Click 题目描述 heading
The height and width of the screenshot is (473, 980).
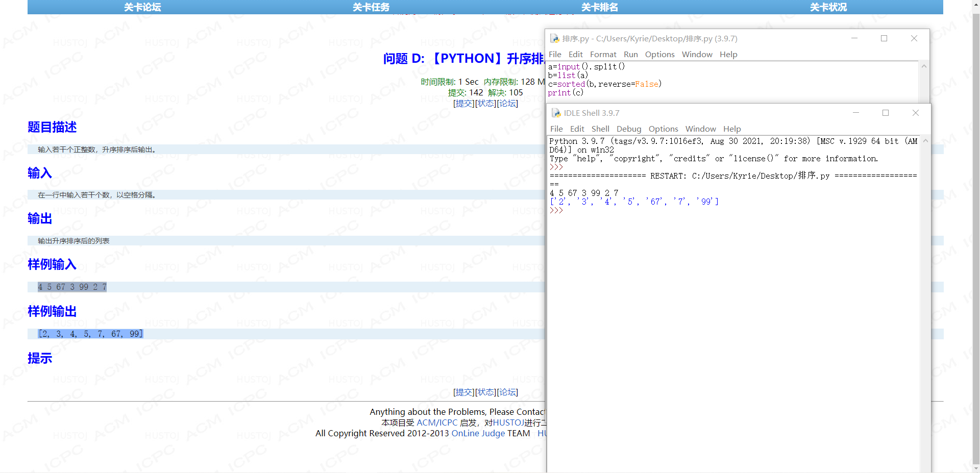52,127
